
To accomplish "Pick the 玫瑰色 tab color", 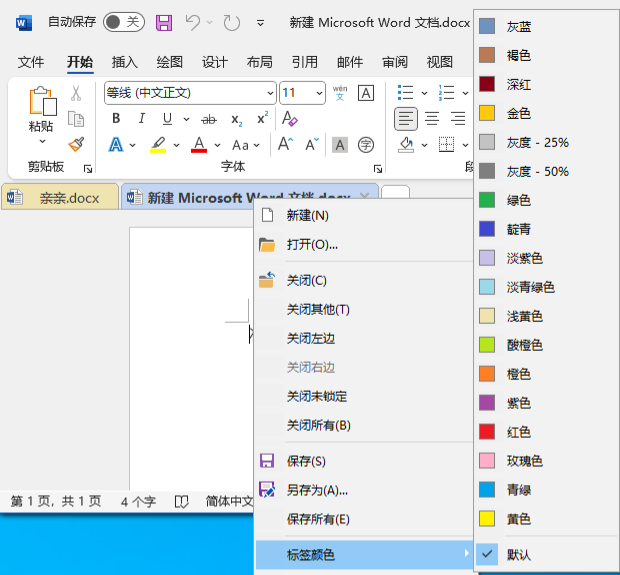I will tap(547, 461).
